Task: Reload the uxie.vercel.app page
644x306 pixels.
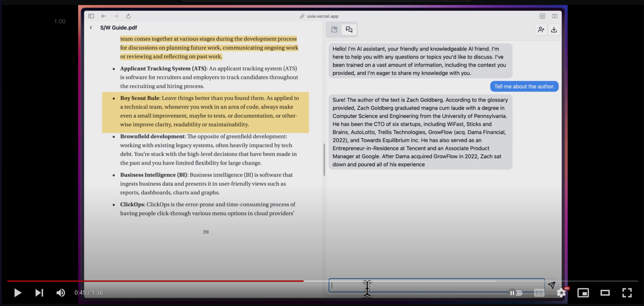Action: [x=128, y=16]
